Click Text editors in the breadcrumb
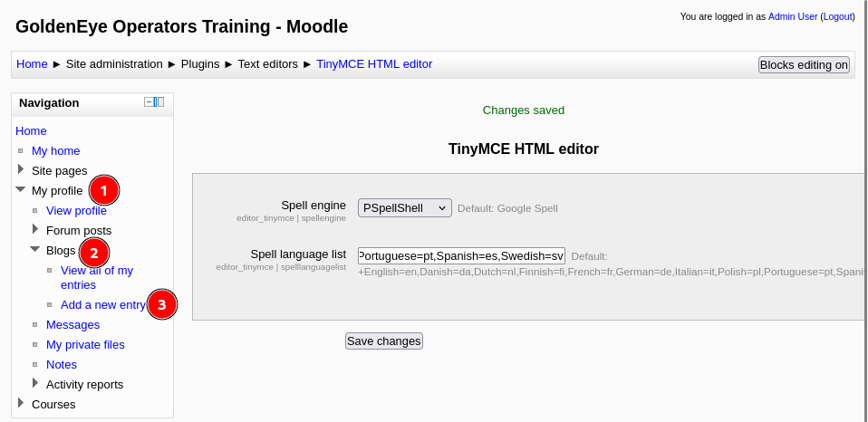The image size is (868, 422). tap(268, 64)
